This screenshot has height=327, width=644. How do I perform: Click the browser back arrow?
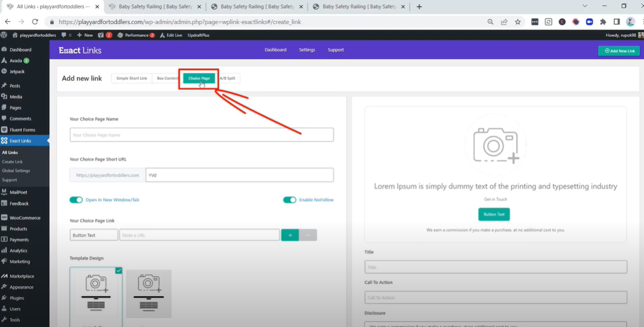coord(8,22)
